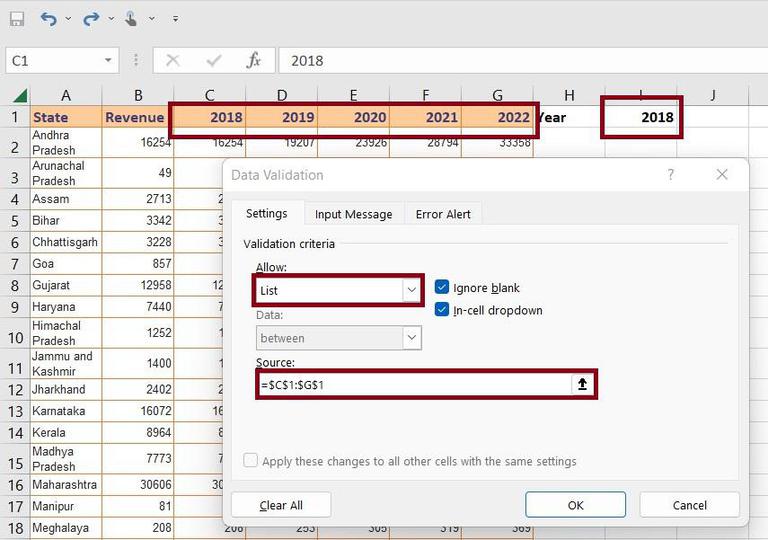Click the Select All corner triangle
The width and height of the screenshot is (768, 540).
tap(20, 95)
